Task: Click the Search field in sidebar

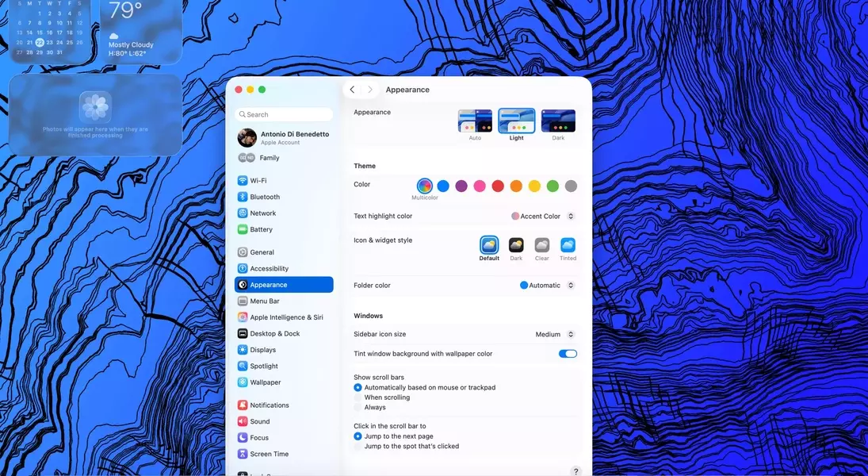Action: click(x=285, y=114)
